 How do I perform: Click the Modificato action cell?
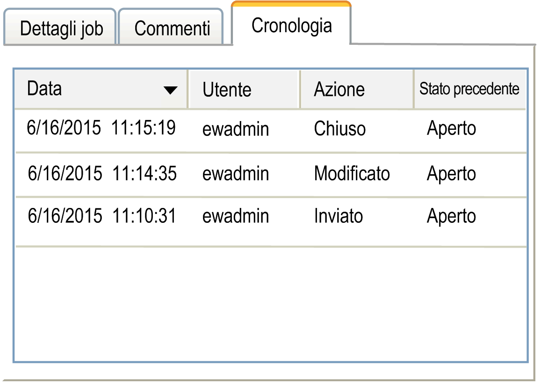352,174
